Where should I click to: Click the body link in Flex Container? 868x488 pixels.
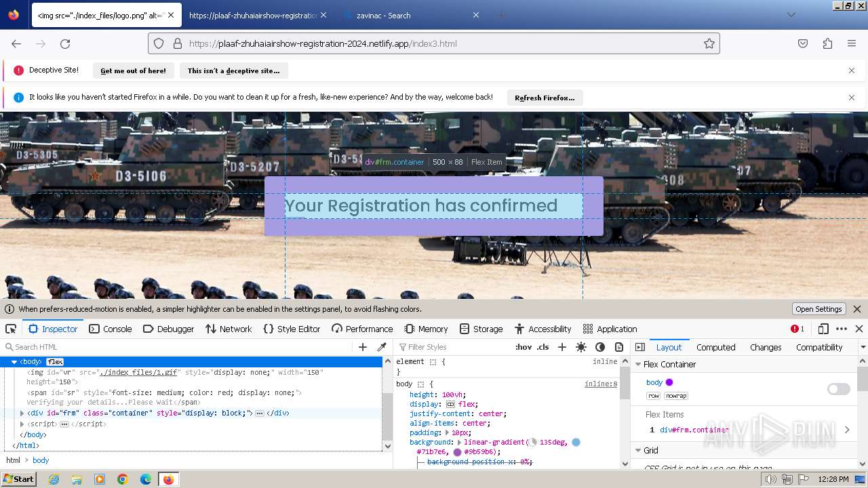pyautogui.click(x=654, y=382)
